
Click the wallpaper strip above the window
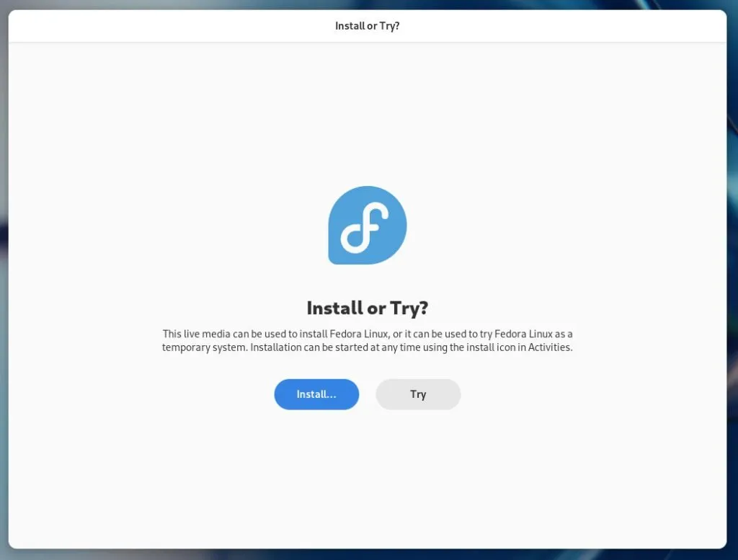(368, 4)
